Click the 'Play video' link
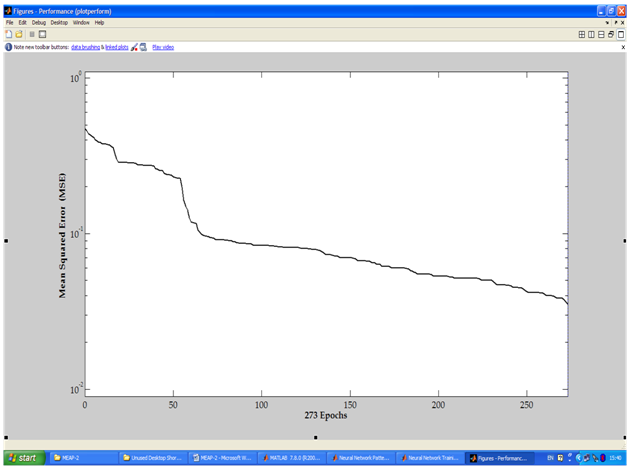The image size is (630, 469). [163, 47]
